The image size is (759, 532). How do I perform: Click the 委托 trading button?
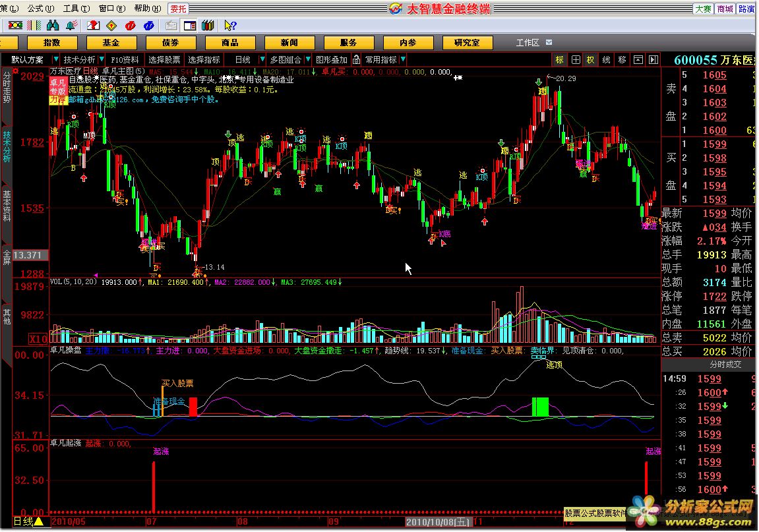tap(178, 9)
